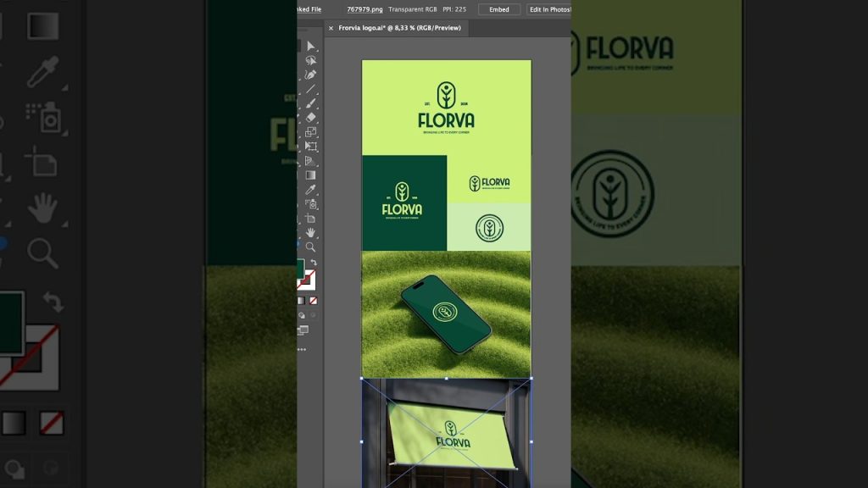Click the 767979.png file name link
The width and height of the screenshot is (868, 488).
(x=364, y=9)
